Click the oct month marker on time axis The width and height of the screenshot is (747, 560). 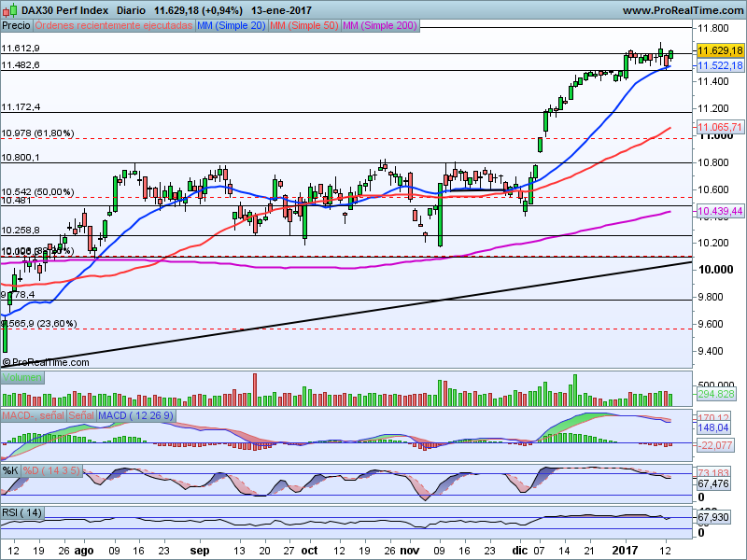pos(310,551)
